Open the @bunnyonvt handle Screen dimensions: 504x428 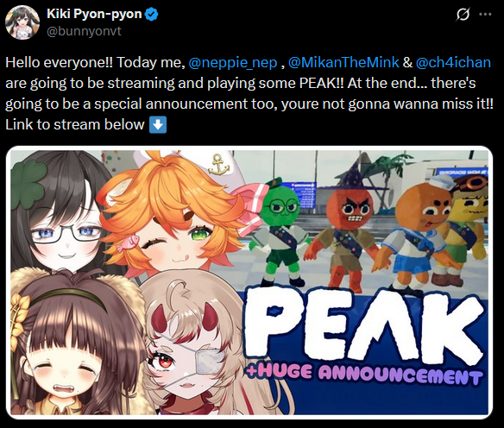point(84,31)
